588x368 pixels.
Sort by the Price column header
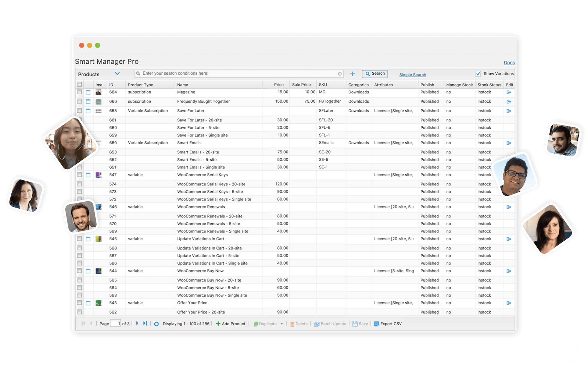tap(279, 85)
